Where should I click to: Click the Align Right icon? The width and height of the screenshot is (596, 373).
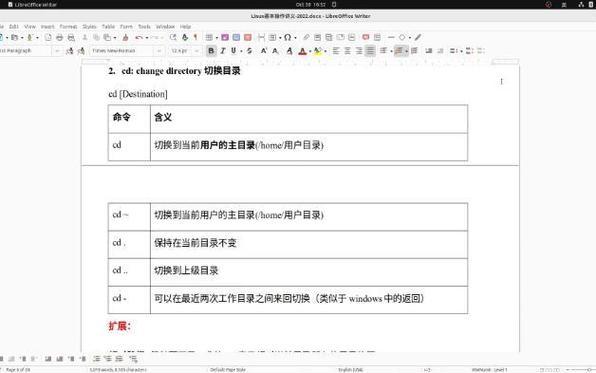tap(359, 51)
